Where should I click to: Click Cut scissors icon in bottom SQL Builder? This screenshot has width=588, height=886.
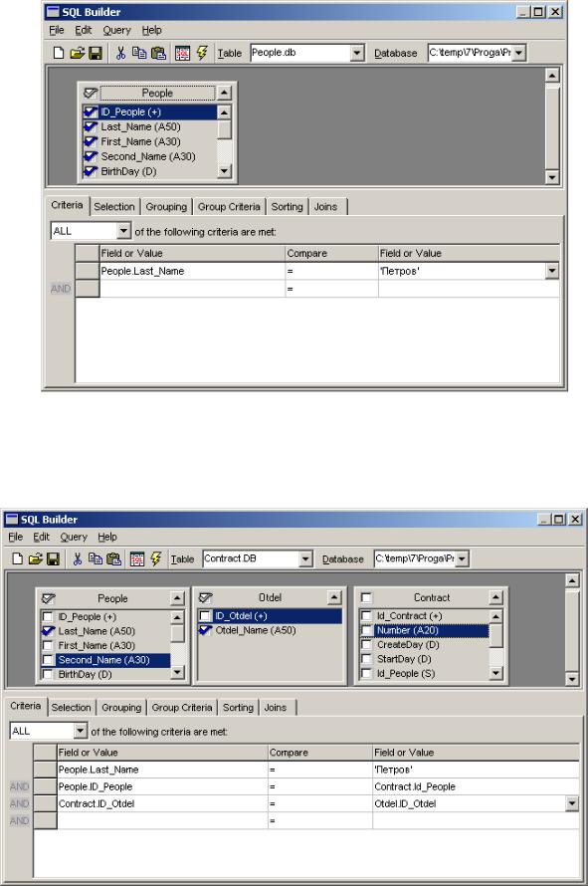pyautogui.click(x=78, y=558)
